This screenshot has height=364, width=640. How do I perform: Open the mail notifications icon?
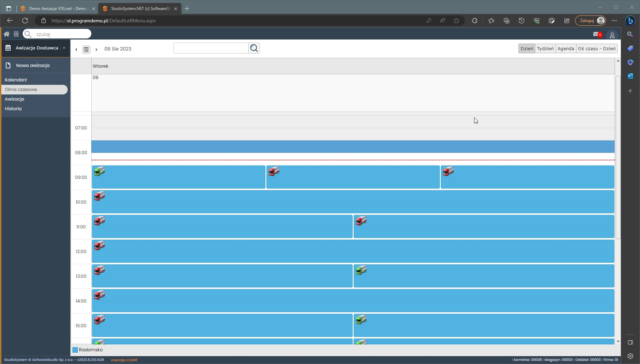(x=597, y=34)
